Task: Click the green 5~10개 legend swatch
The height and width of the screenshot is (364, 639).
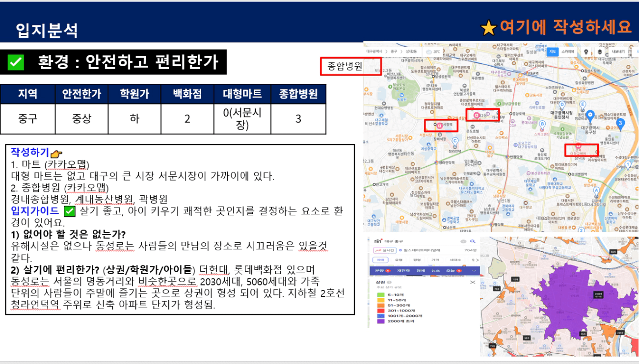Action: [x=381, y=295]
